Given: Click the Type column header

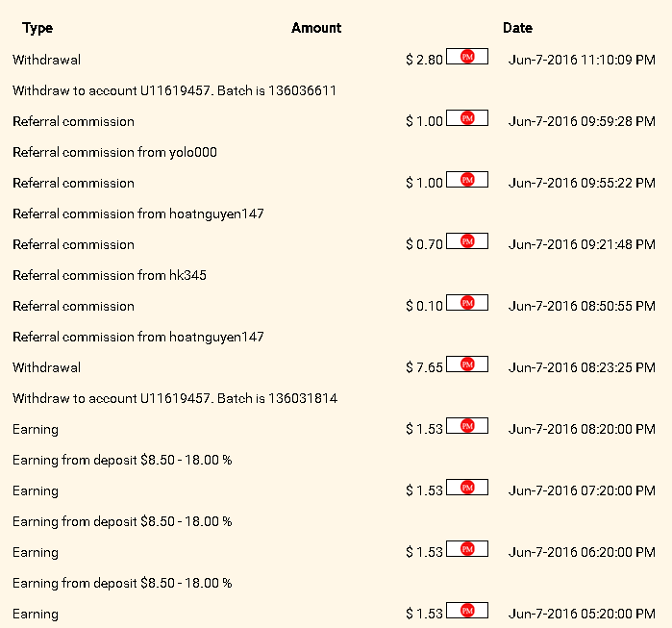Looking at the screenshot, I should pos(37,28).
